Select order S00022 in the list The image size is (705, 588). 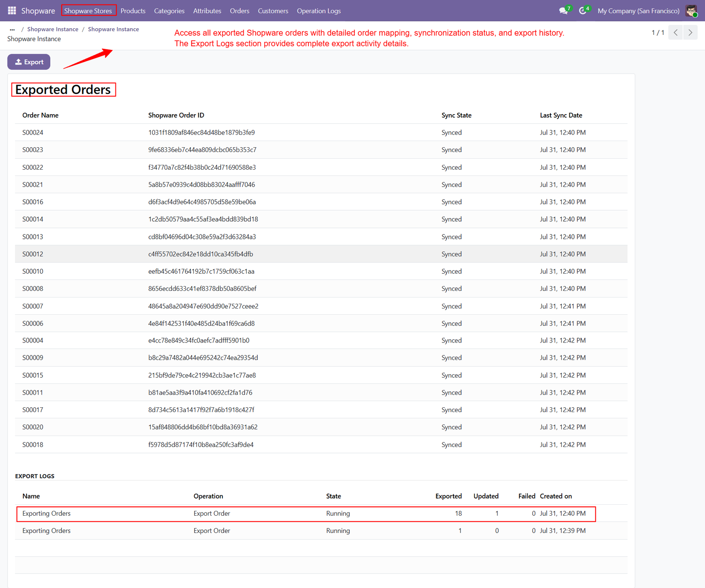click(321, 167)
